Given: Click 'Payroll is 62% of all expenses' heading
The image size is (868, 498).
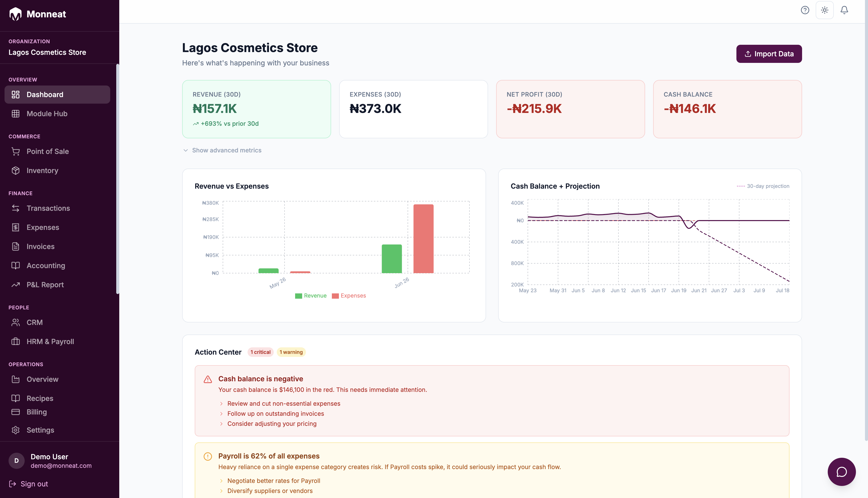Looking at the screenshot, I should (269, 456).
